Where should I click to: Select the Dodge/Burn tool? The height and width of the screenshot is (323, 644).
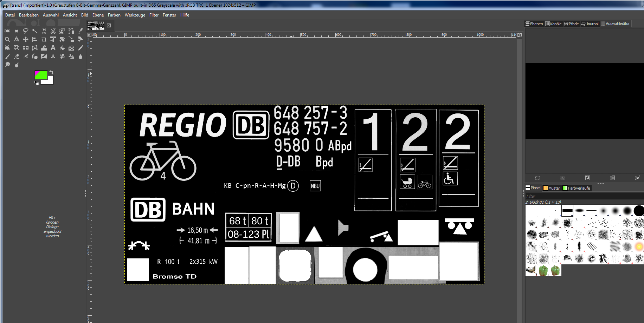(16, 65)
